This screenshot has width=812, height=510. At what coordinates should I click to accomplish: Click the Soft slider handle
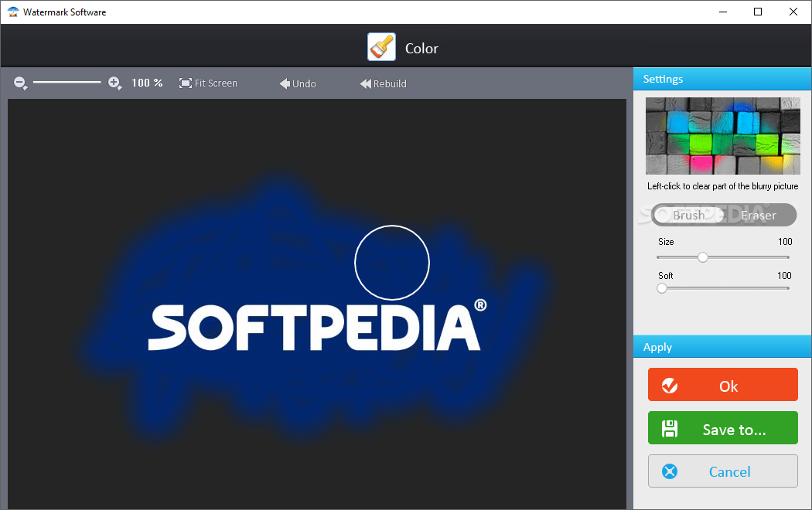(x=662, y=289)
